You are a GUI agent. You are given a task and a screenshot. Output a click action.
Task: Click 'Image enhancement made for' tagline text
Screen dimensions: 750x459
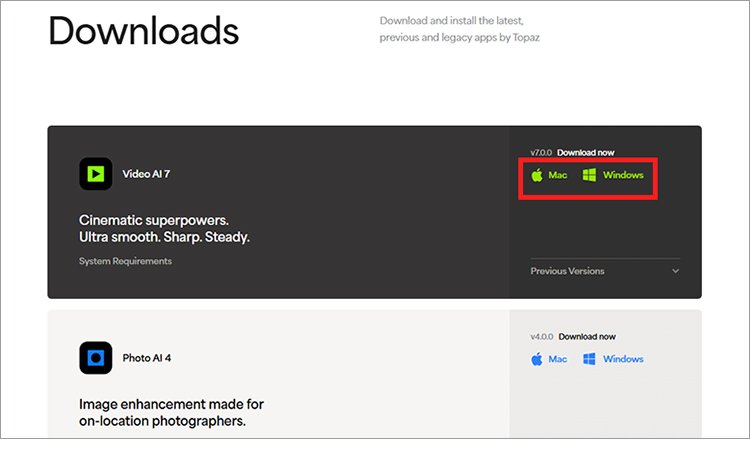pyautogui.click(x=171, y=404)
